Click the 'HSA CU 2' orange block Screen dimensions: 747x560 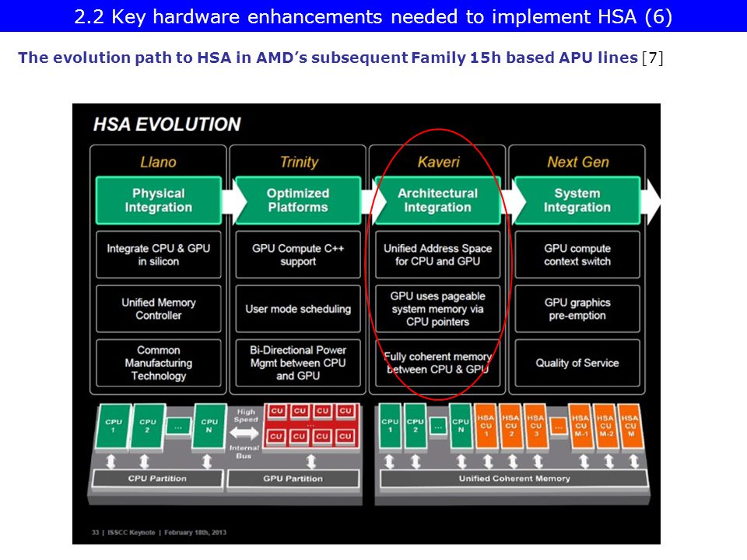point(510,426)
